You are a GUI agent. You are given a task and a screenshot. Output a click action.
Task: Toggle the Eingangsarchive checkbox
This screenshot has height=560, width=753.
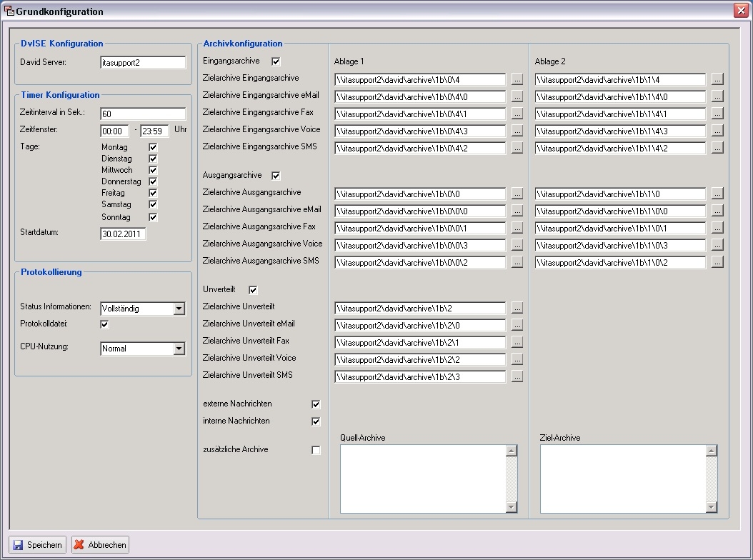coord(276,61)
